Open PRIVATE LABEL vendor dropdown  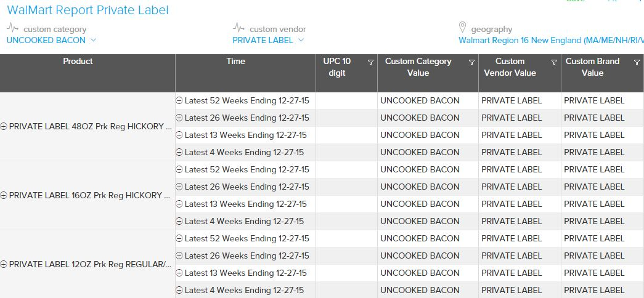(x=268, y=40)
